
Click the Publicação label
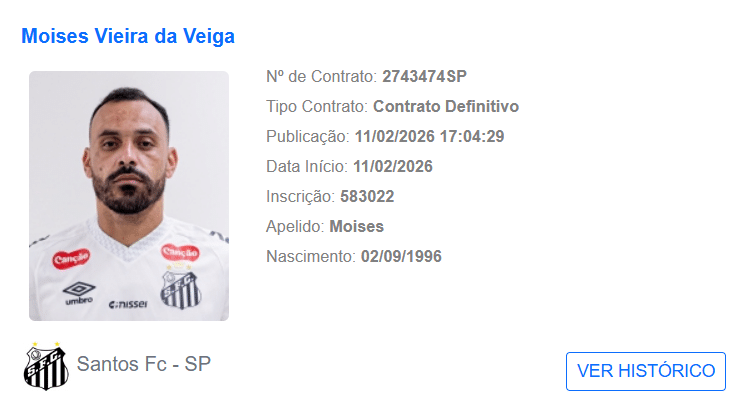[x=308, y=137]
